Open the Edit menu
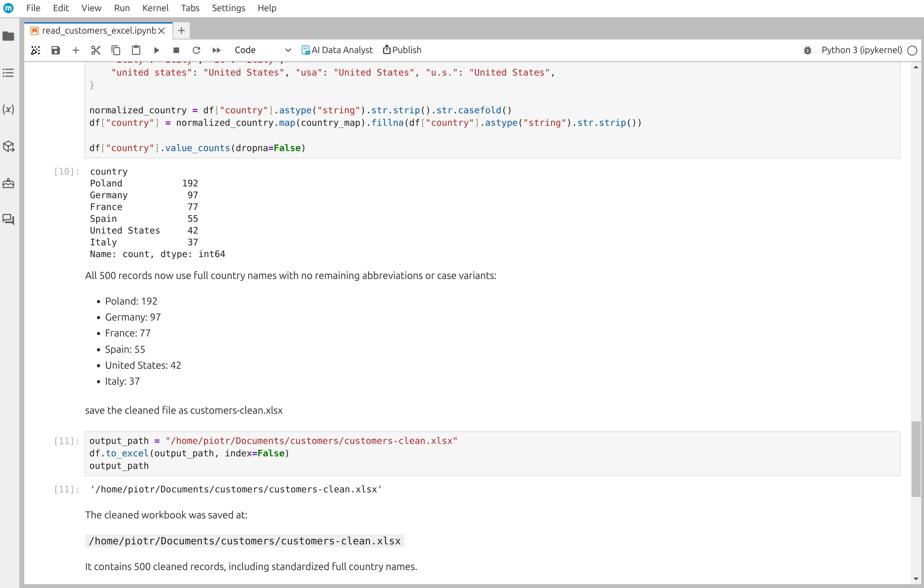The width and height of the screenshot is (924, 588). (61, 8)
